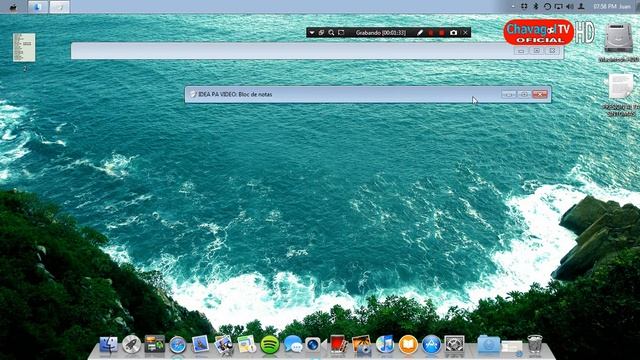Pause the recording in recorder toolbar
Screen dimensions: 640x360
pos(431,33)
